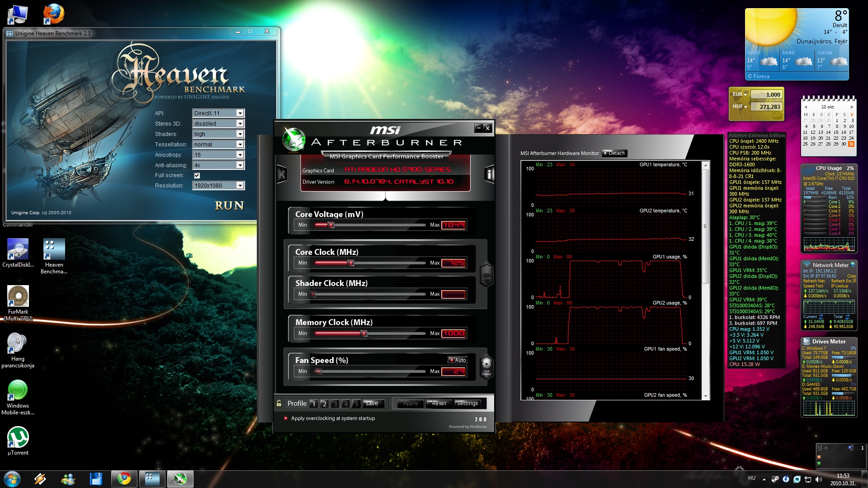Toggle the profile lock icon

[x=279, y=403]
